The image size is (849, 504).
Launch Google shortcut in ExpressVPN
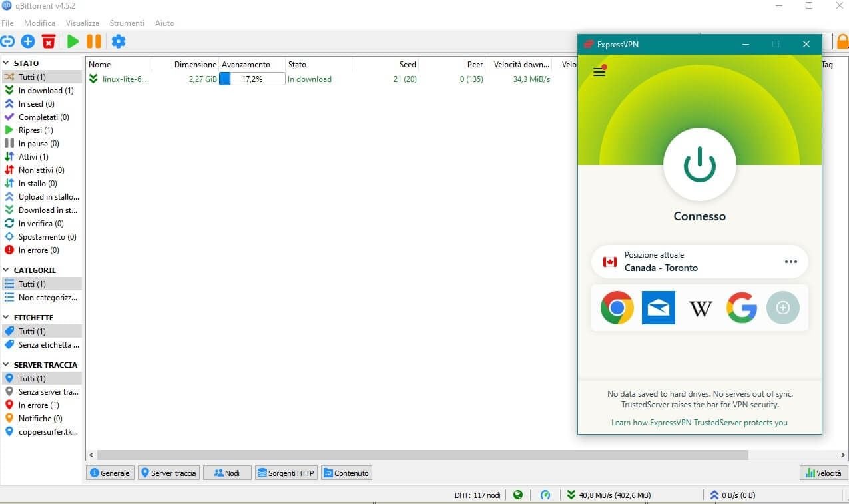742,308
